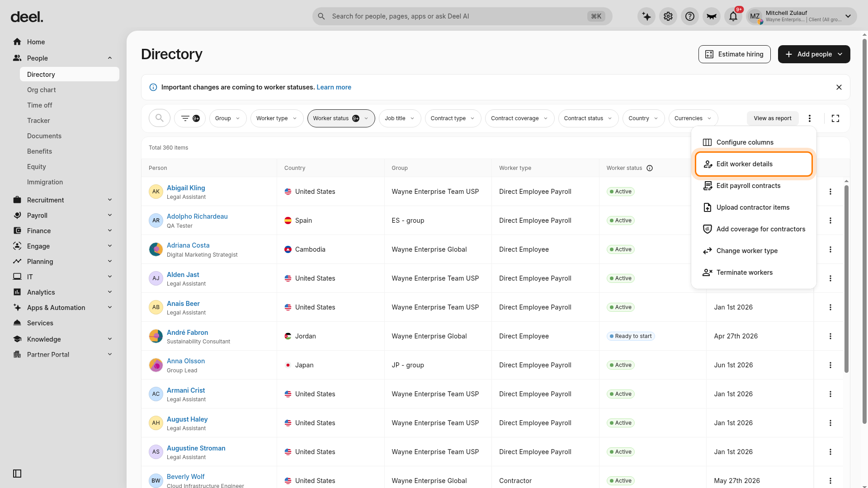Follow the Learn more link
Image resolution: width=868 pixels, height=488 pixels.
[x=334, y=87]
